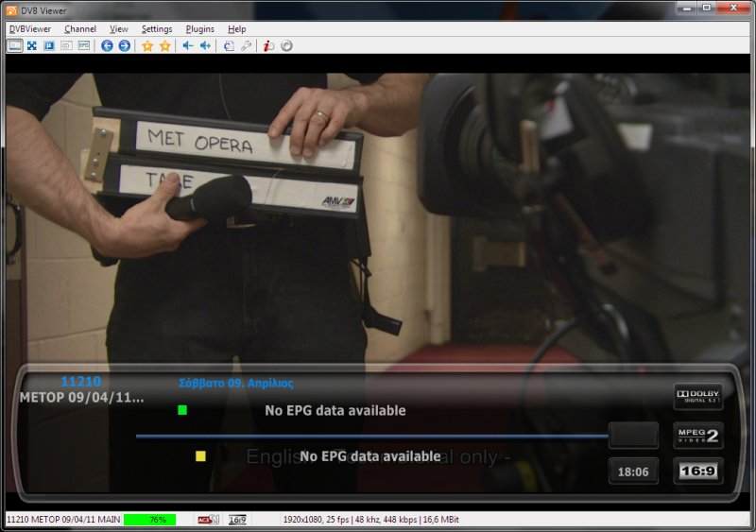Screen dimensions: 756x532
Task: Open the Help menu
Action: [236, 29]
